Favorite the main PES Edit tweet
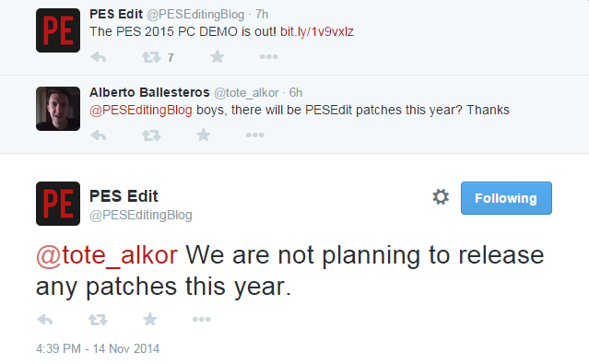 tap(150, 319)
